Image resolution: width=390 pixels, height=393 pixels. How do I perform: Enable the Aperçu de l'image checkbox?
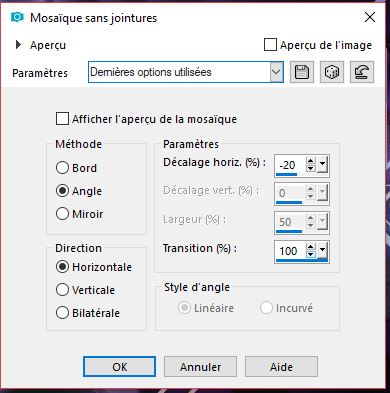[270, 45]
